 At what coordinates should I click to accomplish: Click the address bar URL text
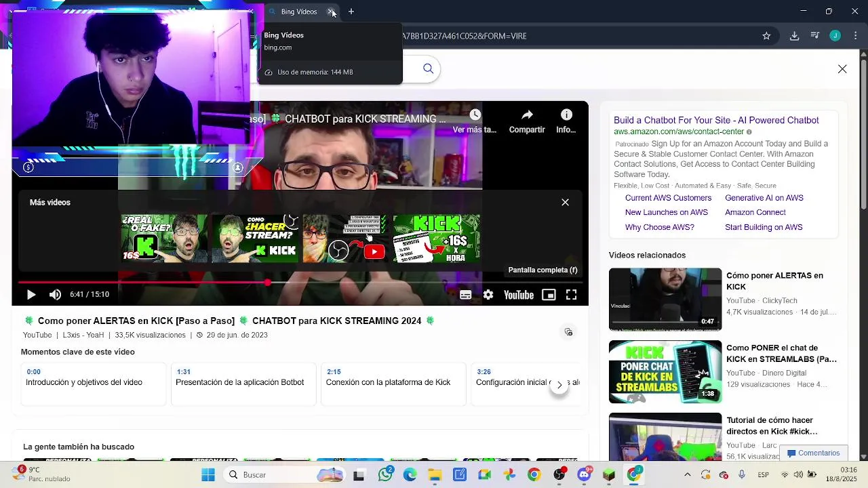click(465, 36)
